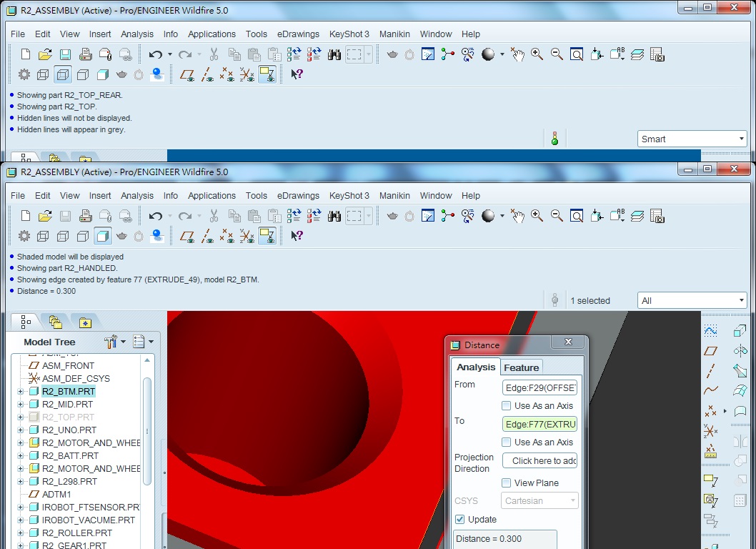Image resolution: width=756 pixels, height=549 pixels.
Task: Open Manikin menu in back window
Action: 394,34
